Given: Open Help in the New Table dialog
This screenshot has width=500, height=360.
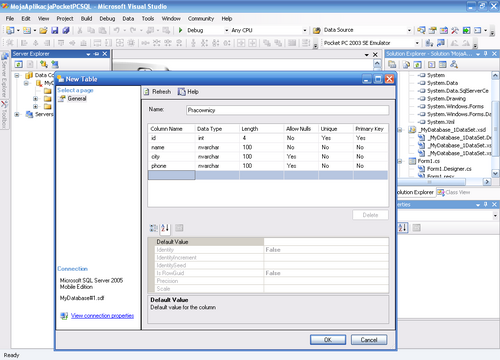Looking at the screenshot, I should [x=188, y=92].
